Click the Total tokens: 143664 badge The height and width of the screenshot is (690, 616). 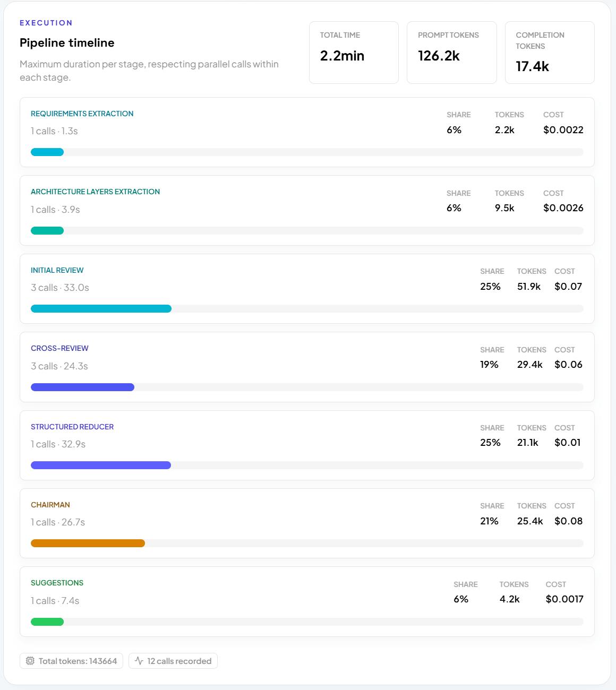point(72,661)
